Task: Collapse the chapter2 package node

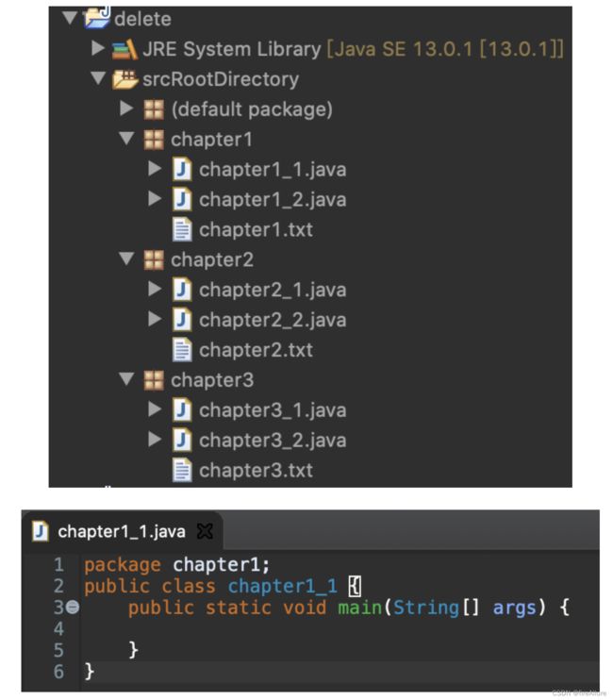Action: tap(126, 258)
